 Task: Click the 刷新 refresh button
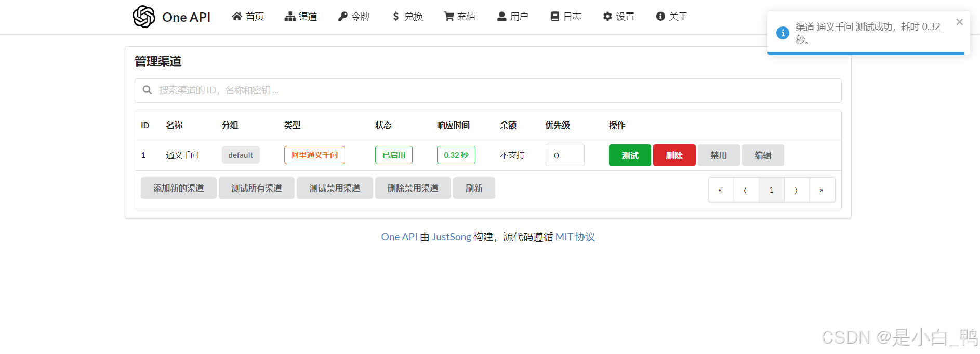[474, 188]
